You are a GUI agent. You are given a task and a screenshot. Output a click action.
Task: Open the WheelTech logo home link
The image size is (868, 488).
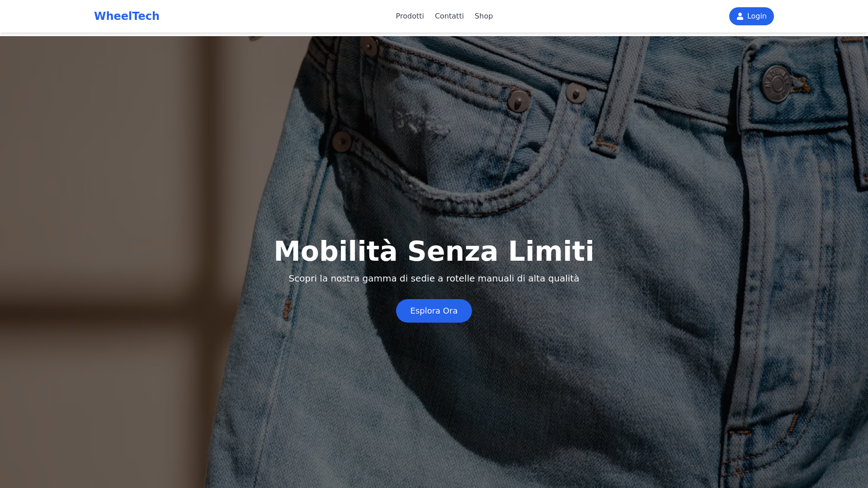127,16
